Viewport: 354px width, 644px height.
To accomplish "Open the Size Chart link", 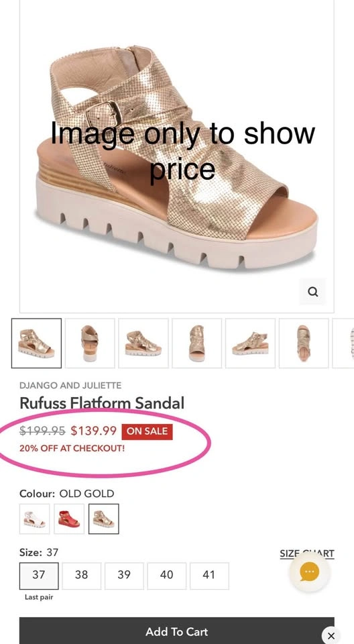I will tap(307, 553).
